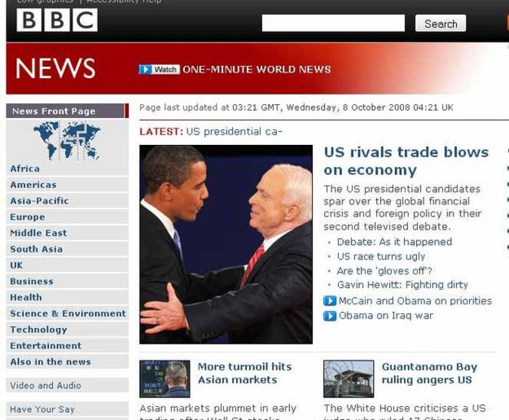This screenshot has height=420, width=509.
Task: Select News Front Page in sidebar
Action: click(54, 111)
